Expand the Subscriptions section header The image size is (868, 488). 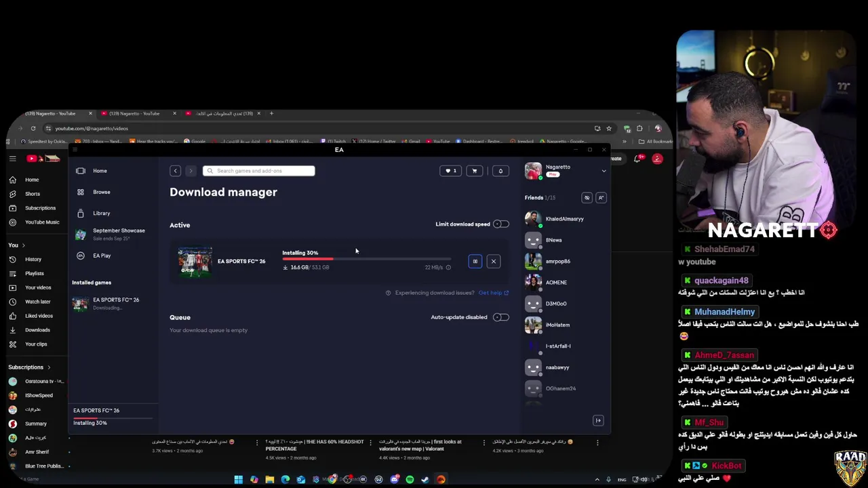(29, 367)
